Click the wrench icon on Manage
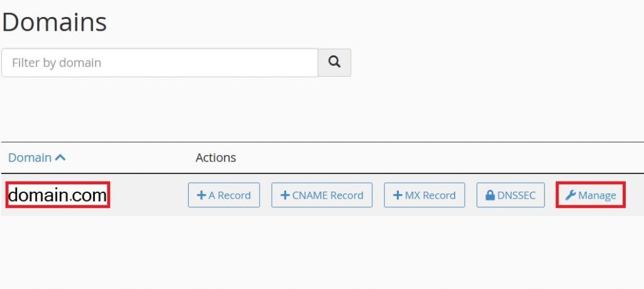Image resolution: width=644 pixels, height=289 pixels. 570,195
